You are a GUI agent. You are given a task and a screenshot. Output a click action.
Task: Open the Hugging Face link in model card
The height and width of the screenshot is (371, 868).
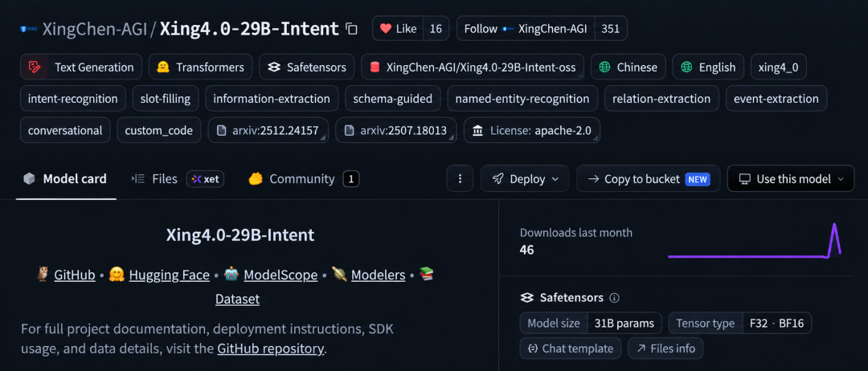[170, 275]
